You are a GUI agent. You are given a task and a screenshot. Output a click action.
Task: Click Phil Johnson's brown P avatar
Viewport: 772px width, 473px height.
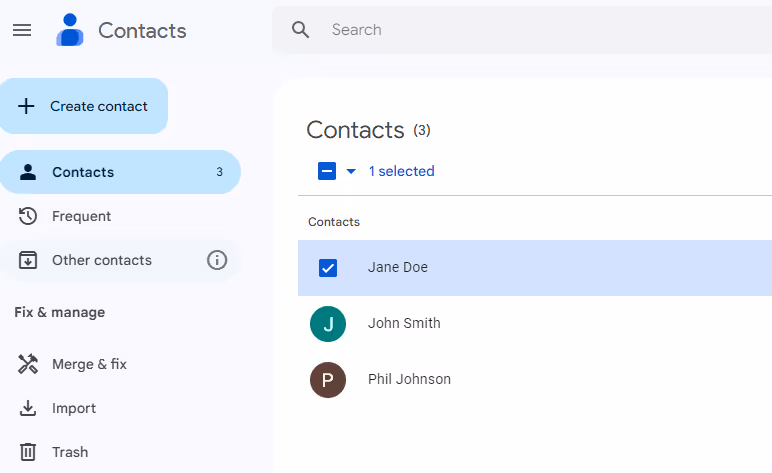[328, 380]
